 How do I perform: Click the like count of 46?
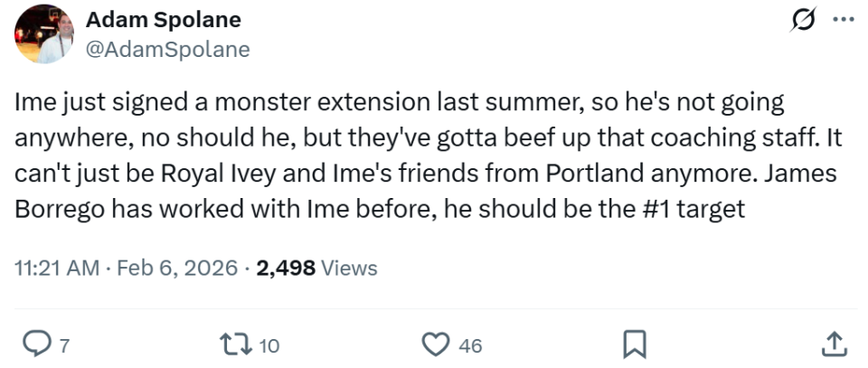coord(469,344)
